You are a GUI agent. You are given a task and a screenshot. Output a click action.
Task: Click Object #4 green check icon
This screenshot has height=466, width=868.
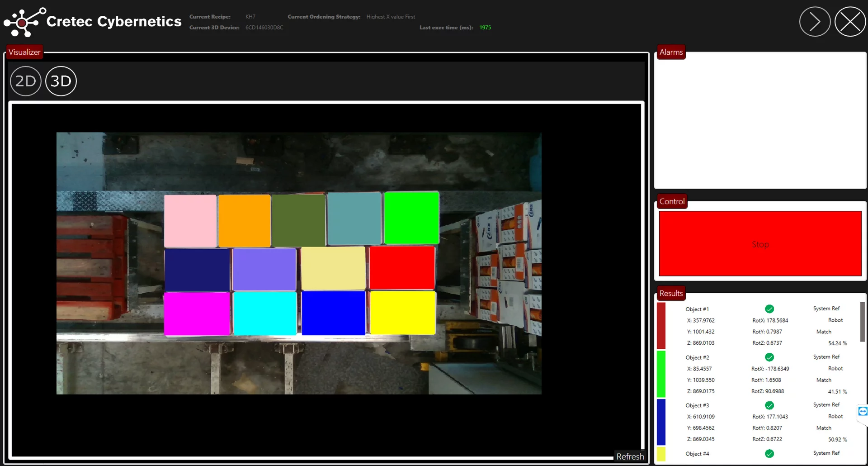click(769, 454)
